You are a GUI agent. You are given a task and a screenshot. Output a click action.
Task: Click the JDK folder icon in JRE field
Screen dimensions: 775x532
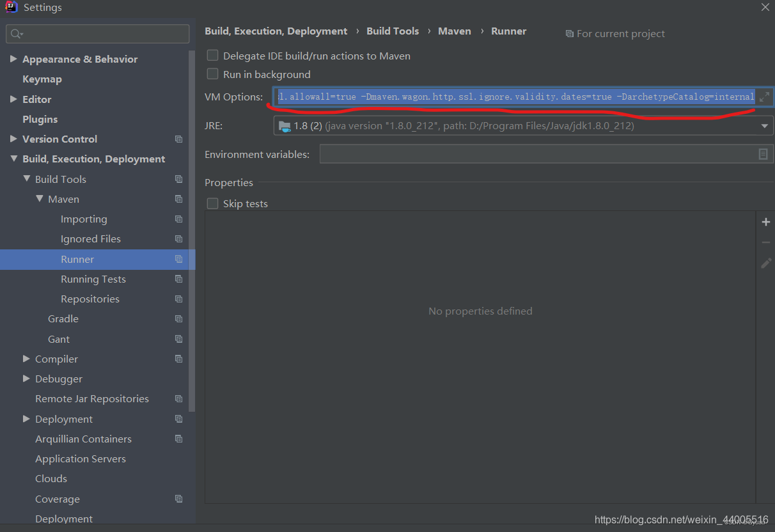285,126
